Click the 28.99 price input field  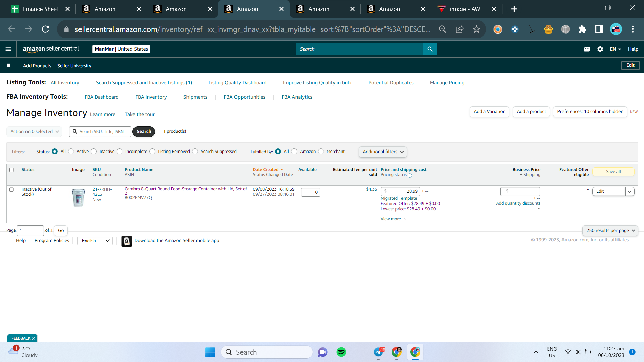(400, 191)
